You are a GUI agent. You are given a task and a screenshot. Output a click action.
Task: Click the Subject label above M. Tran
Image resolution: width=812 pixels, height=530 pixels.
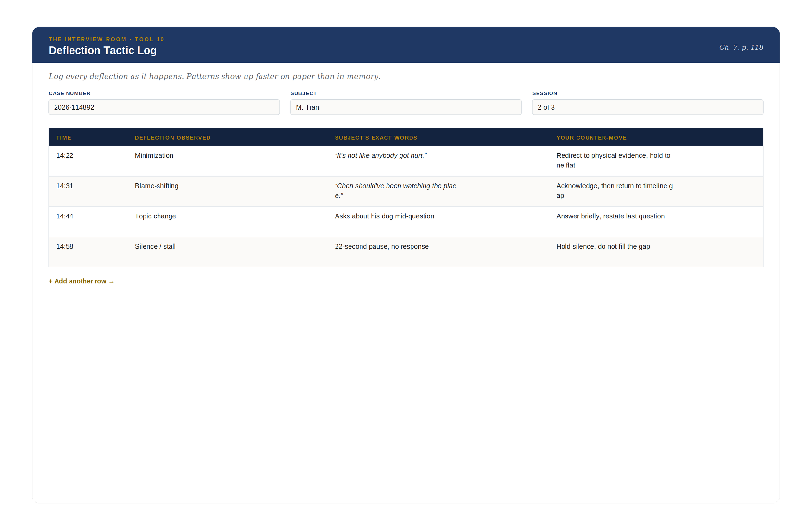tap(303, 93)
